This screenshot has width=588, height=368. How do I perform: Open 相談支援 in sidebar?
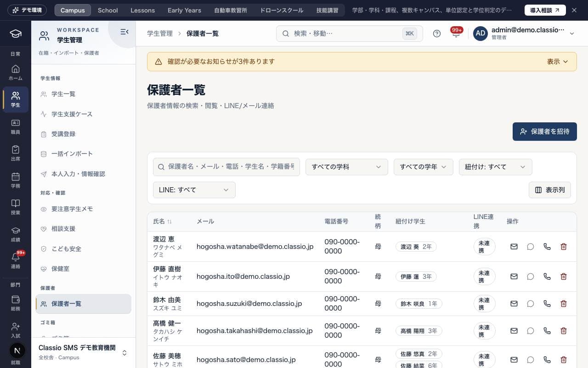point(83,229)
